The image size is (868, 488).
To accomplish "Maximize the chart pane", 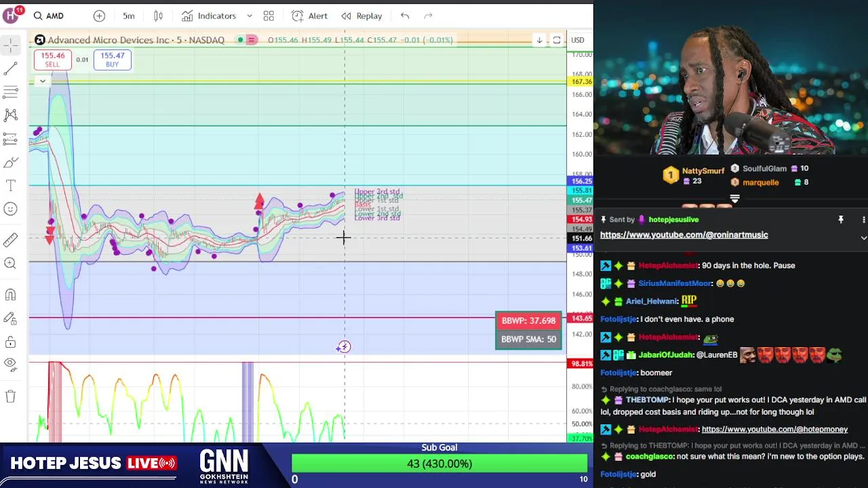I will tap(557, 40).
